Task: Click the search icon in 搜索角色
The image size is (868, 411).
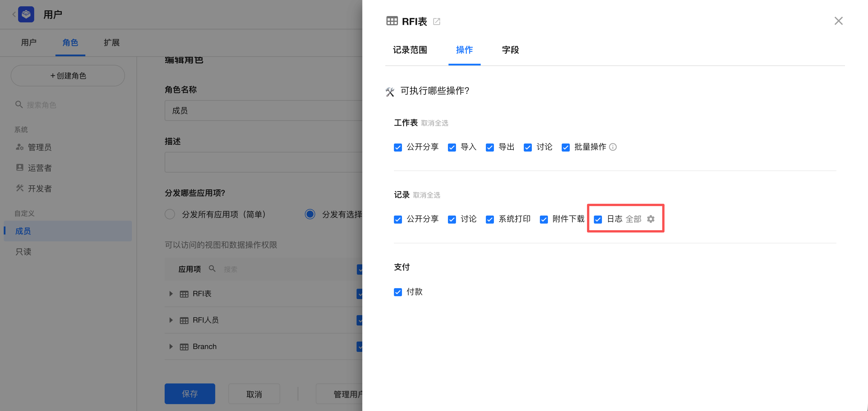Action: [x=19, y=105]
